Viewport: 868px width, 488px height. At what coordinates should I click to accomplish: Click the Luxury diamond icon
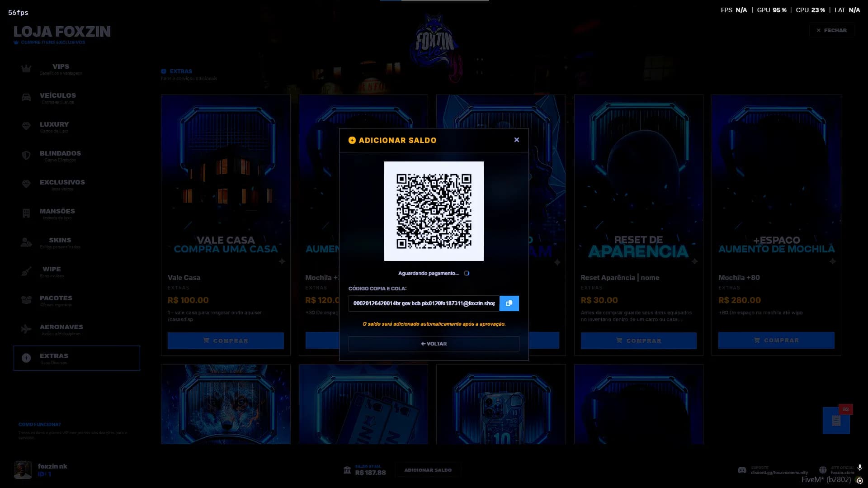pos(26,126)
